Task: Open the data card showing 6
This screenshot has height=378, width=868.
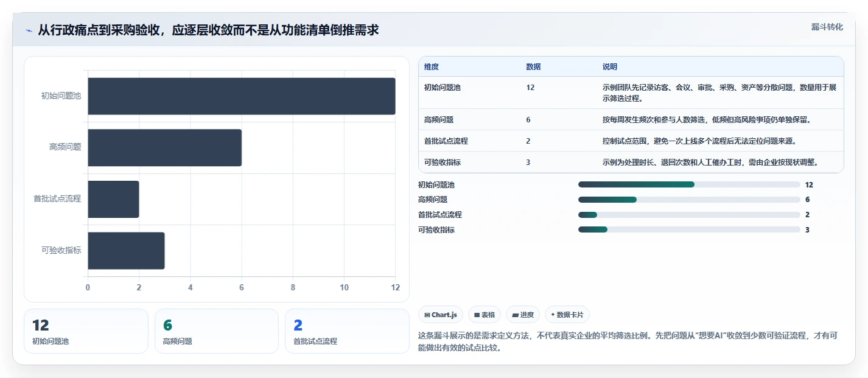Action: click(217, 331)
